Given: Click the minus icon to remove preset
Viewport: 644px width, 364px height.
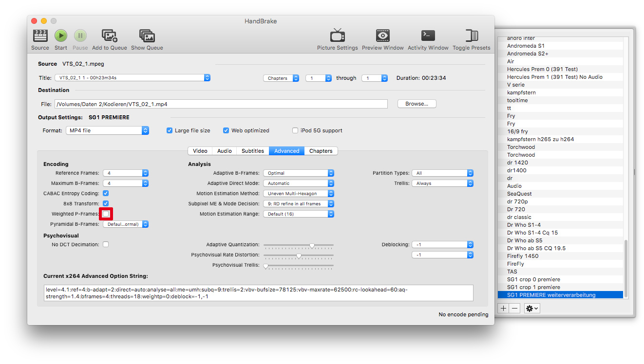Looking at the screenshot, I should [515, 309].
